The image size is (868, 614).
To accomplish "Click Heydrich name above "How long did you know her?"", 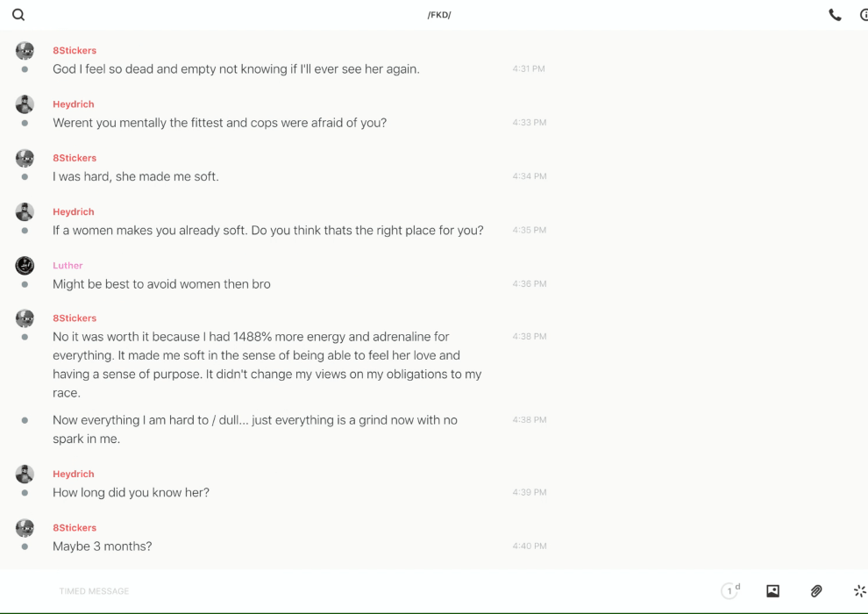I will tap(74, 474).
